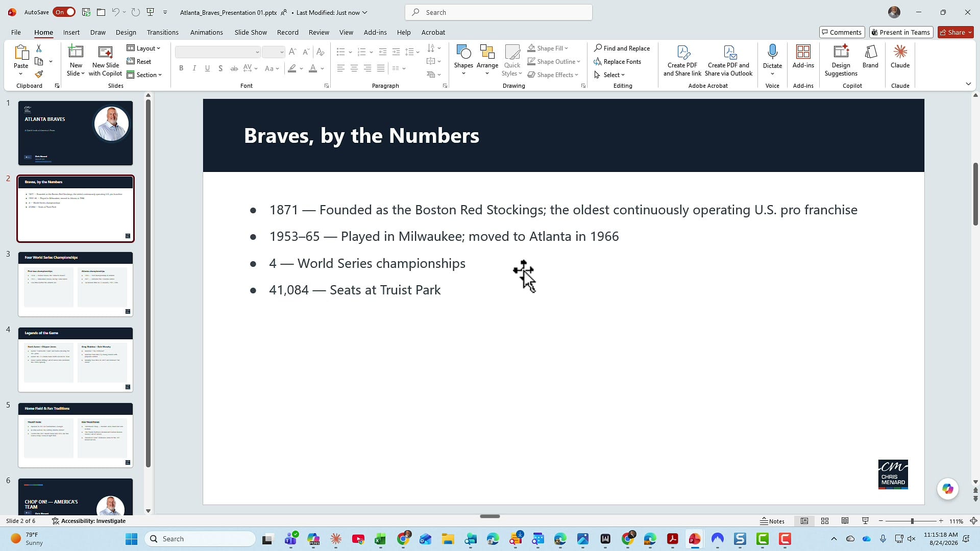Open the Shapes gallery

[463, 60]
